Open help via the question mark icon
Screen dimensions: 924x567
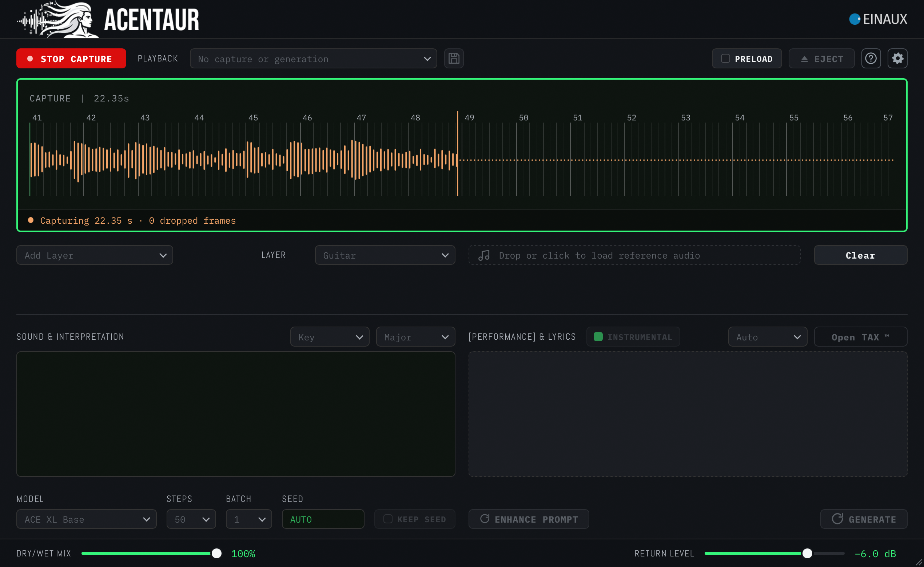(871, 59)
